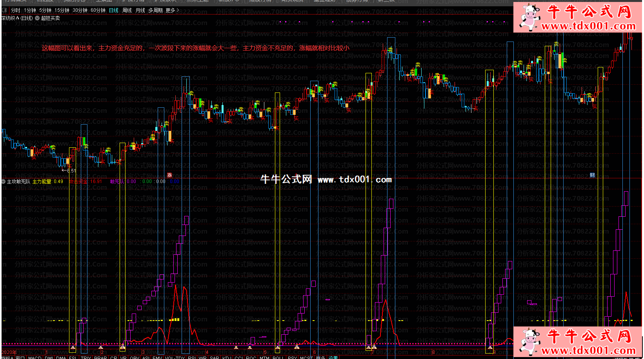Switch sub-chart to VOL-TDX indicator
Viewport: 644px width, 359px height.
pos(175,357)
